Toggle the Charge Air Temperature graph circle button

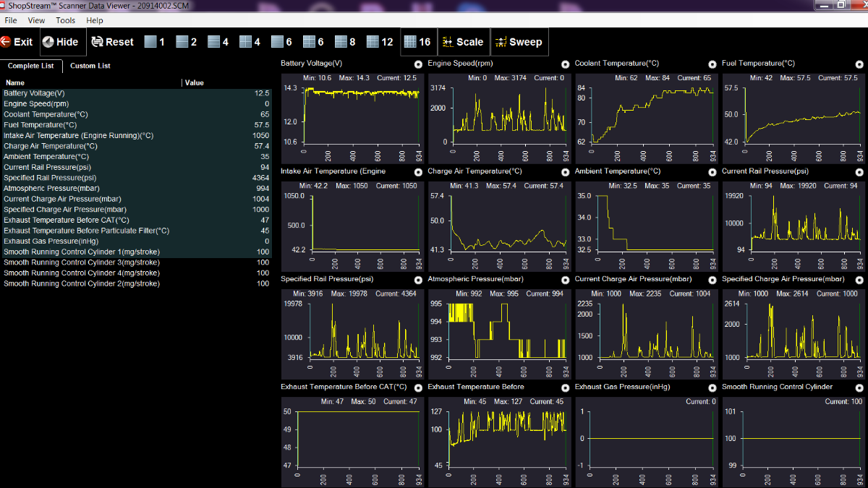(x=566, y=172)
